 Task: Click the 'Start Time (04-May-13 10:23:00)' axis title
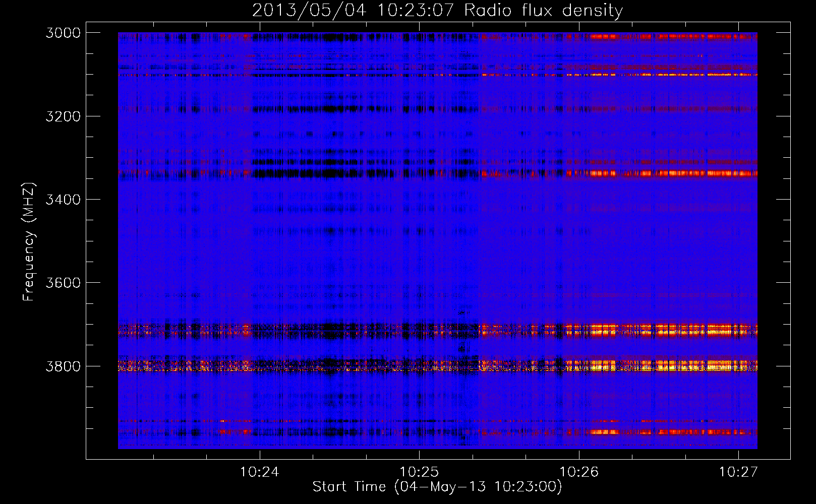click(x=437, y=487)
